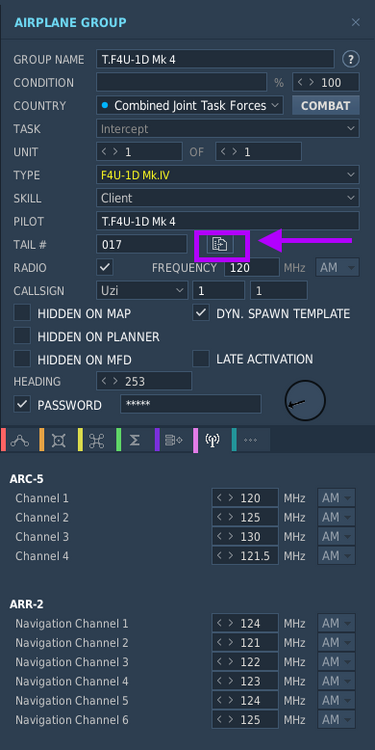
Task: Open Navigation Channel 6 AM dropdown
Action: point(336,719)
